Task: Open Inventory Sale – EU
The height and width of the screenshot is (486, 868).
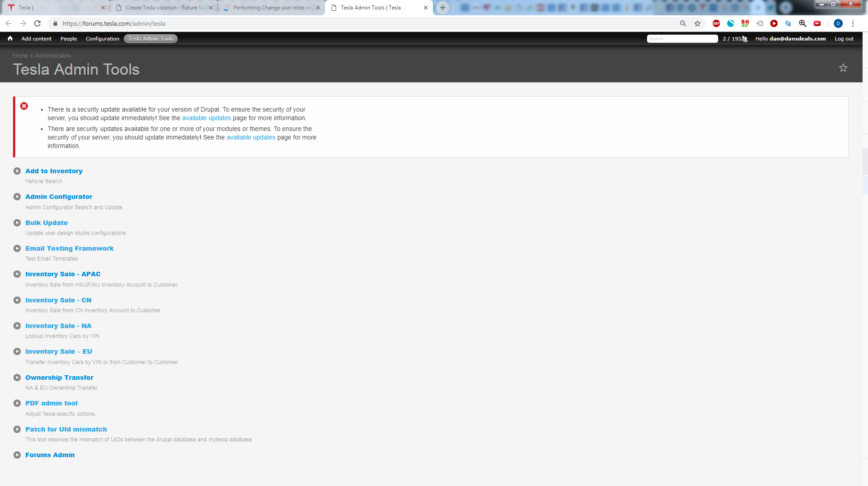Action: [x=59, y=351]
